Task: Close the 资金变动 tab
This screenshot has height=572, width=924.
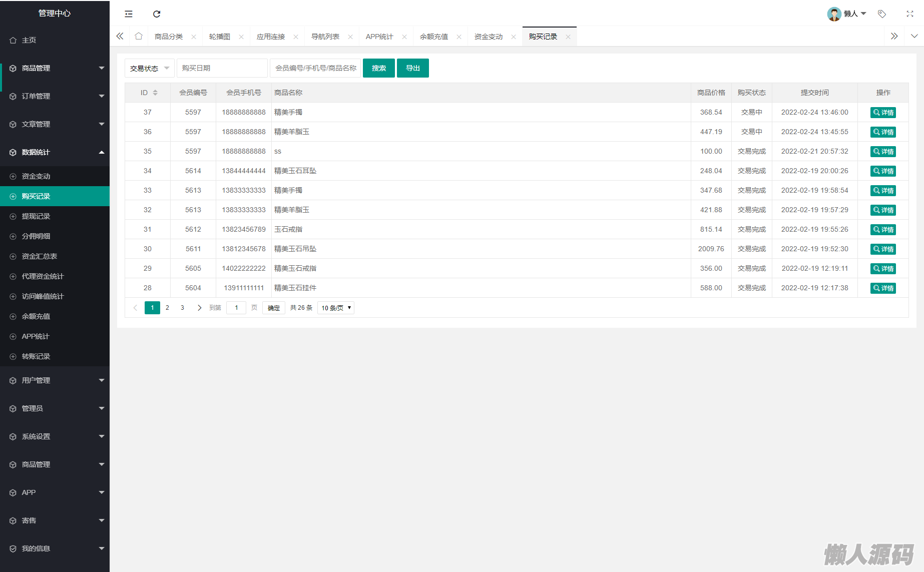Action: point(514,37)
